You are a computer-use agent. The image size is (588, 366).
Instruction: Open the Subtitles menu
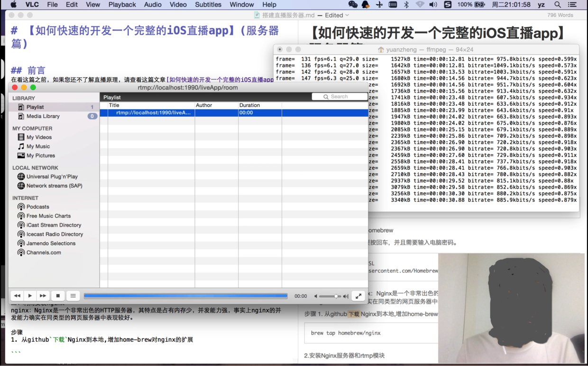tap(208, 5)
